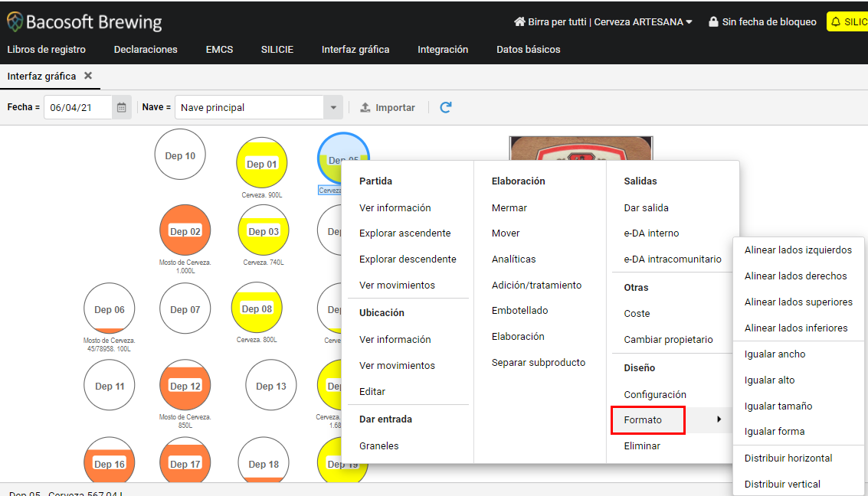The width and height of the screenshot is (868, 496).
Task: Choose Graneles under Dar entrada
Action: tap(378, 445)
